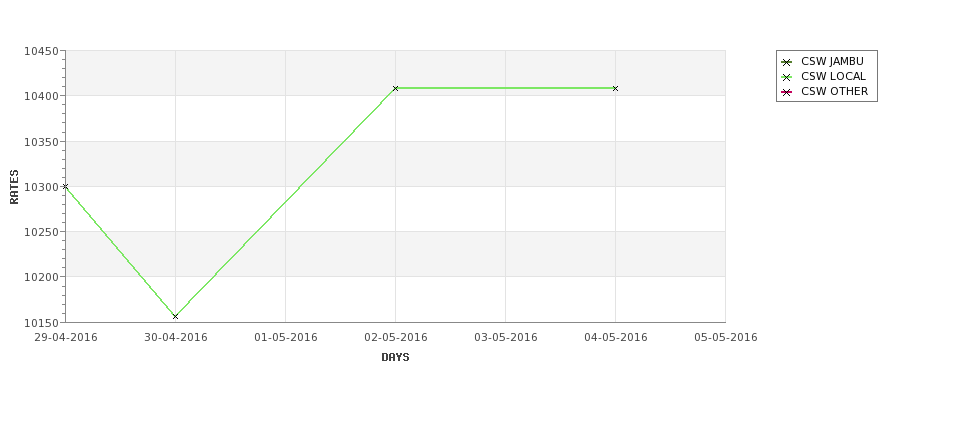Select the lowest data point at 30-04-2016
Viewport: 975px width, 429px height.
tap(175, 316)
